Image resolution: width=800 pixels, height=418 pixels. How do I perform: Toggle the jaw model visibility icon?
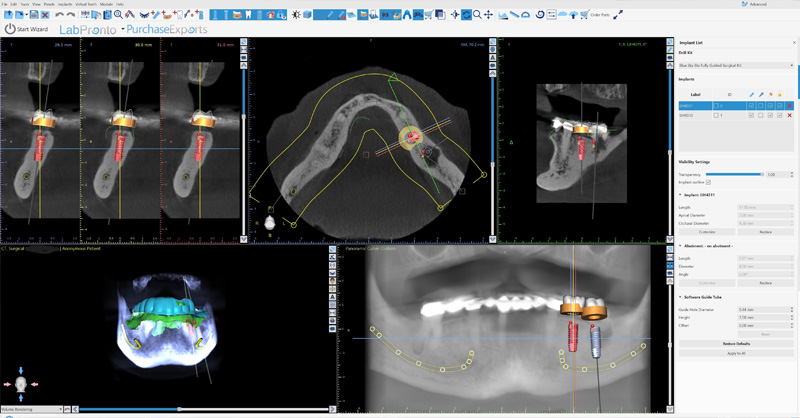pos(237,15)
